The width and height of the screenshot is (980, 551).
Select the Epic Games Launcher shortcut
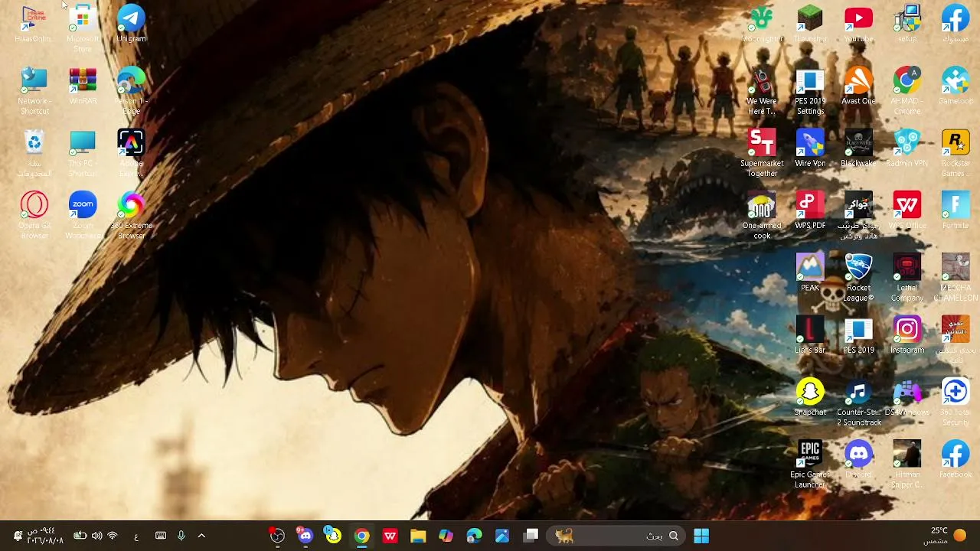pos(810,464)
